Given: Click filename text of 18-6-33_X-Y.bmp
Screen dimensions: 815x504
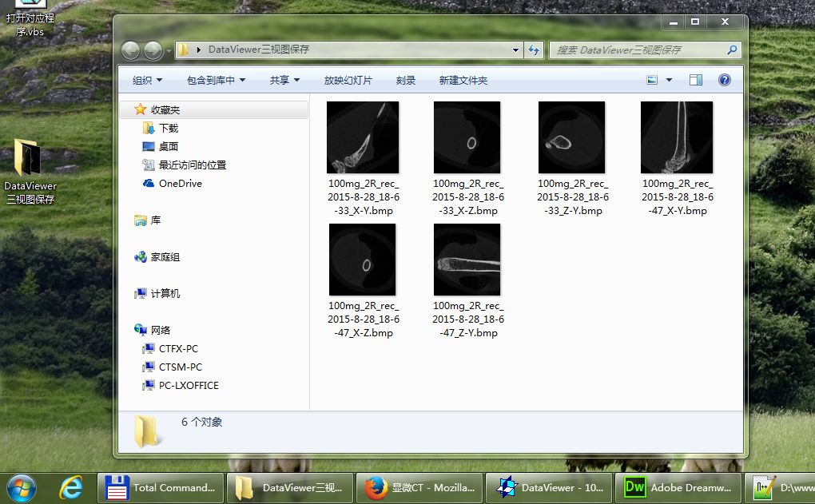Looking at the screenshot, I should pos(364,197).
